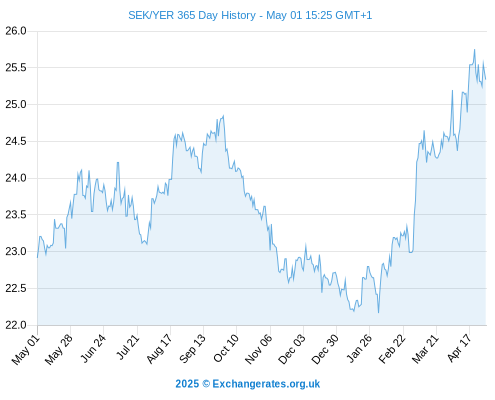Open the Exchangerates.org.uk copyright link
The width and height of the screenshot is (495, 400).
coord(248,384)
